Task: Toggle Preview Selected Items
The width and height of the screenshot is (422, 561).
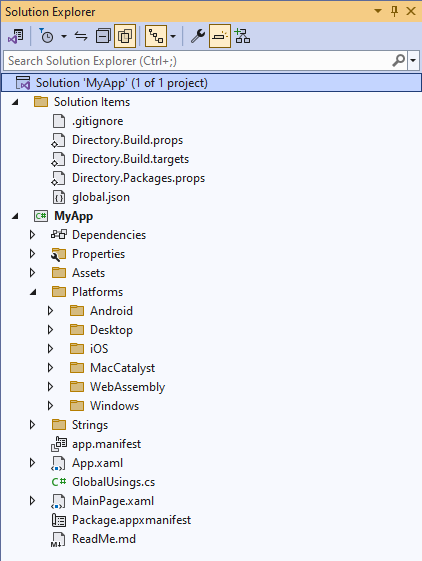Action: click(220, 36)
